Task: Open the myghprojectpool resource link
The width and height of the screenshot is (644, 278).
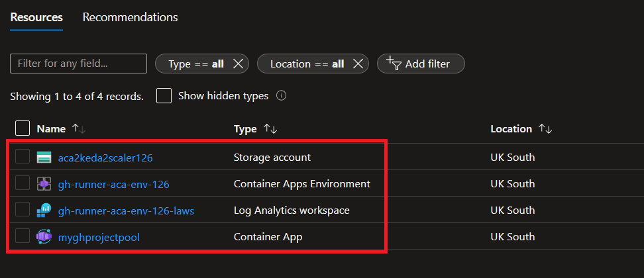Action: click(x=99, y=237)
